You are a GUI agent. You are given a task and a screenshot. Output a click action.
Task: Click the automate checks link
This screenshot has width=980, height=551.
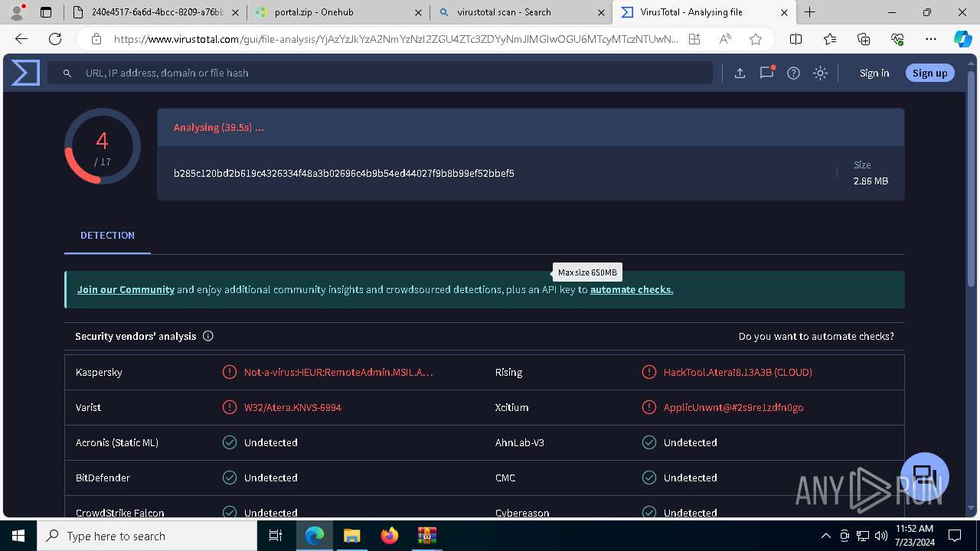(632, 289)
